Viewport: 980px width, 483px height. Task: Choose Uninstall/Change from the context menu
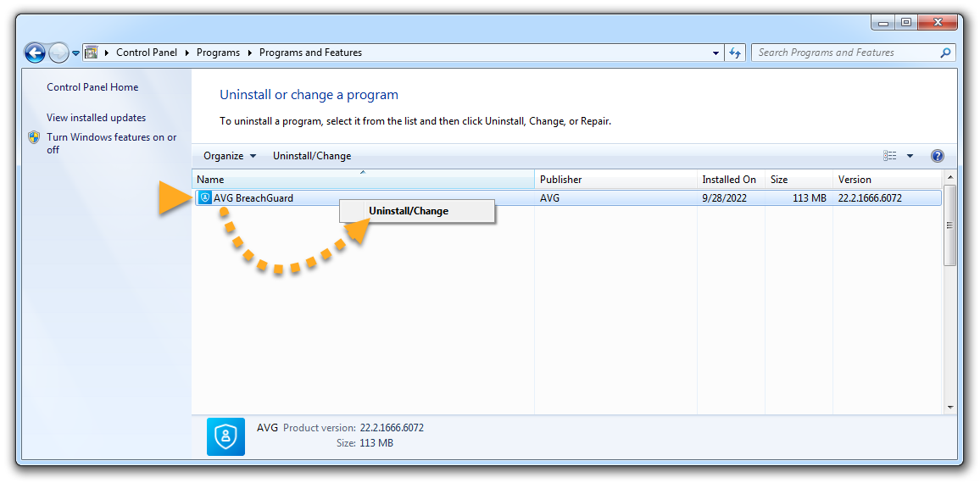[x=409, y=211]
